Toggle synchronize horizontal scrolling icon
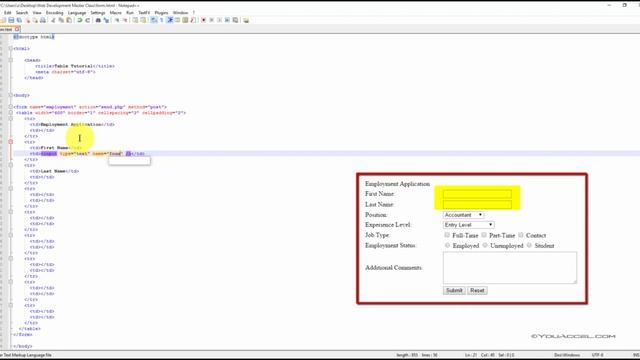 pyautogui.click(x=143, y=20)
